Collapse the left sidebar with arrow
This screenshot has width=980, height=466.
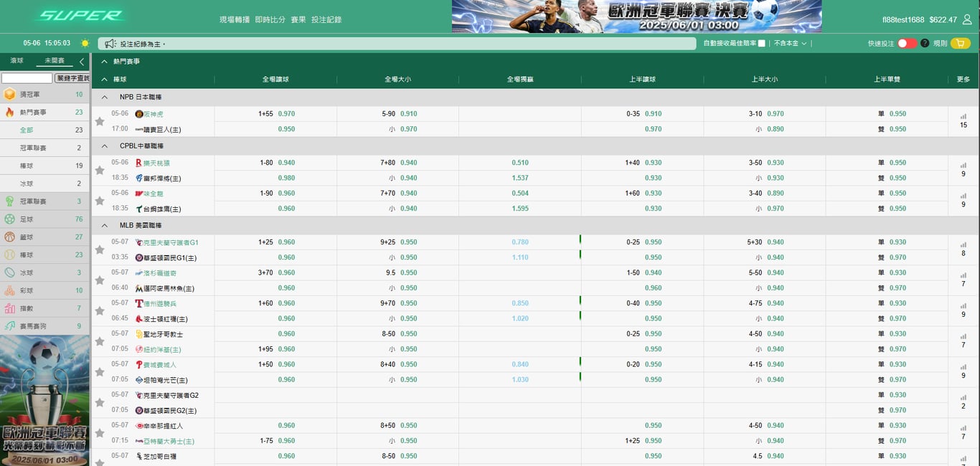[82, 62]
